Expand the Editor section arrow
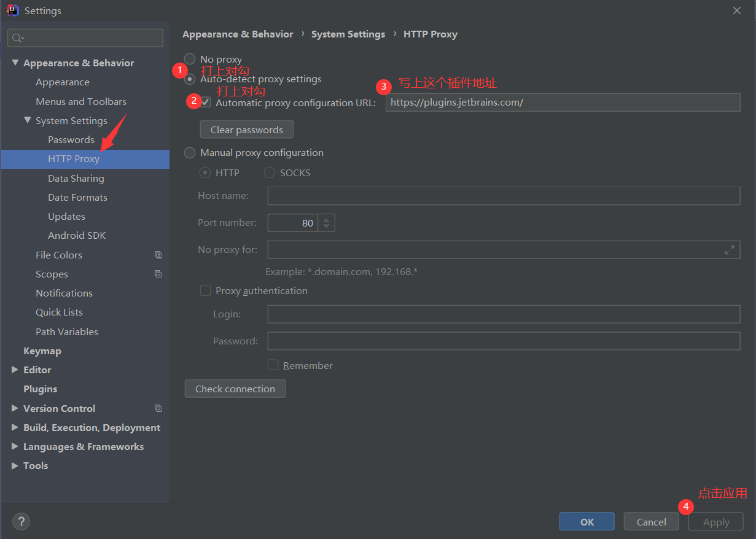Screen dimensions: 756x539 click(x=15, y=370)
